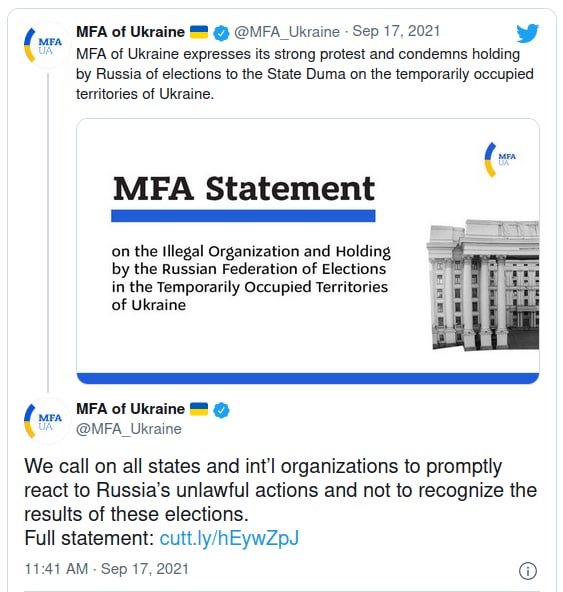The height and width of the screenshot is (592, 563).
Task: Click MFA UA logo inside statement card
Action: 500,160
